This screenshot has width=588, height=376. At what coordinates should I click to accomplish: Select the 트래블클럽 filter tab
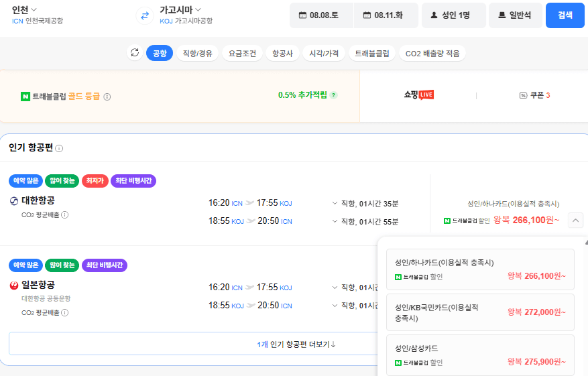pos(372,53)
